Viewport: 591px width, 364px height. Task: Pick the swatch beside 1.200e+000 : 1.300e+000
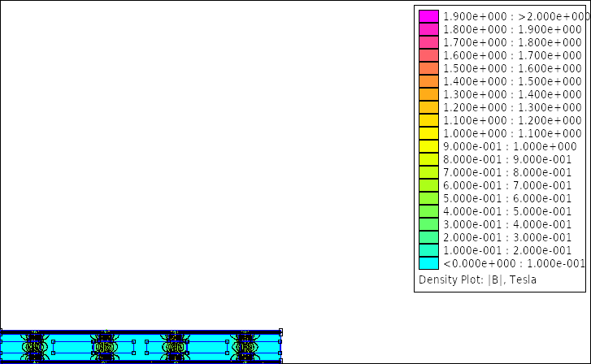pyautogui.click(x=428, y=107)
